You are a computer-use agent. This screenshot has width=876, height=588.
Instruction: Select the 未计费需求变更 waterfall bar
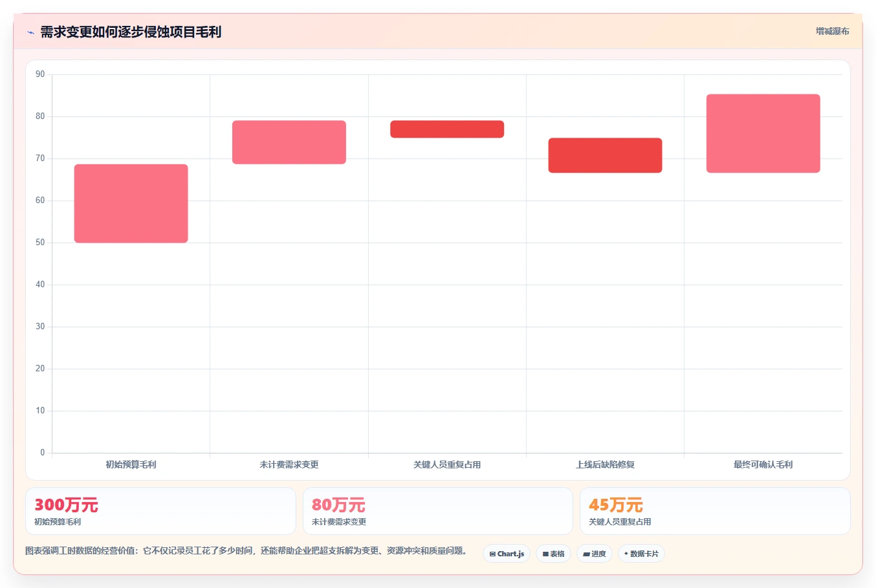click(x=289, y=142)
